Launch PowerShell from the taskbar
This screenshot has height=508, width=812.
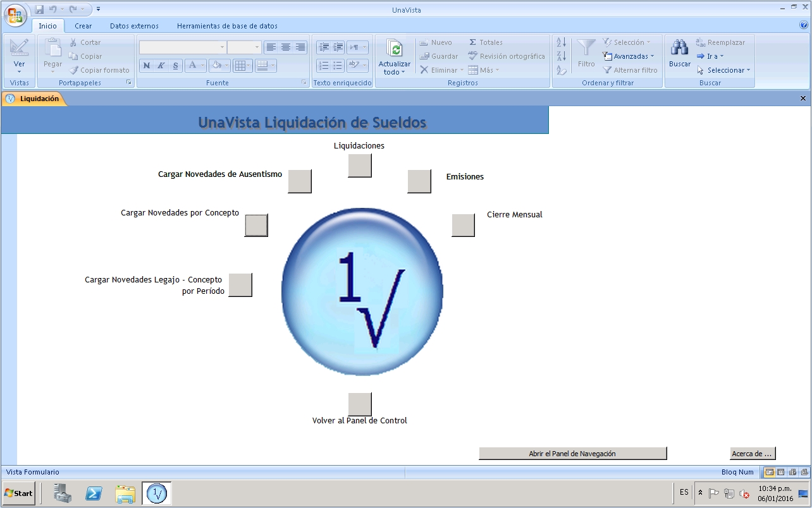tap(94, 493)
